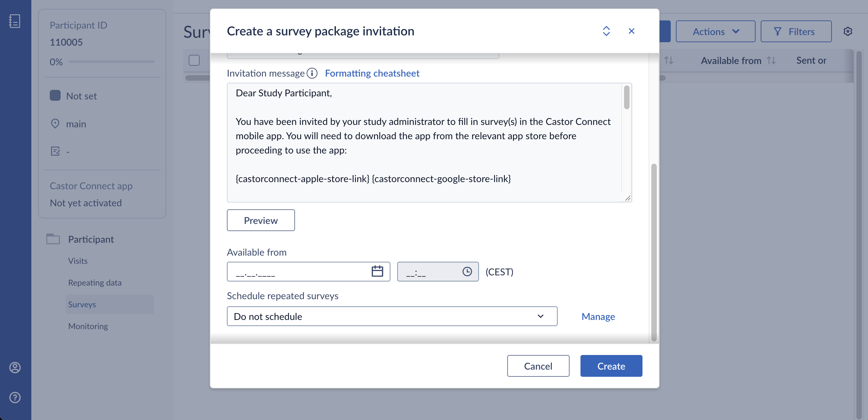Screen dimensions: 868x420
Task: Click the Manage link
Action: (x=598, y=316)
